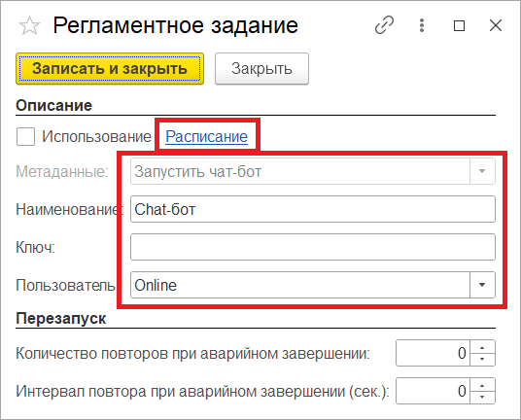This screenshot has height=420, width=521.
Task: Click the Перезапуск section header
Action: pos(61,318)
